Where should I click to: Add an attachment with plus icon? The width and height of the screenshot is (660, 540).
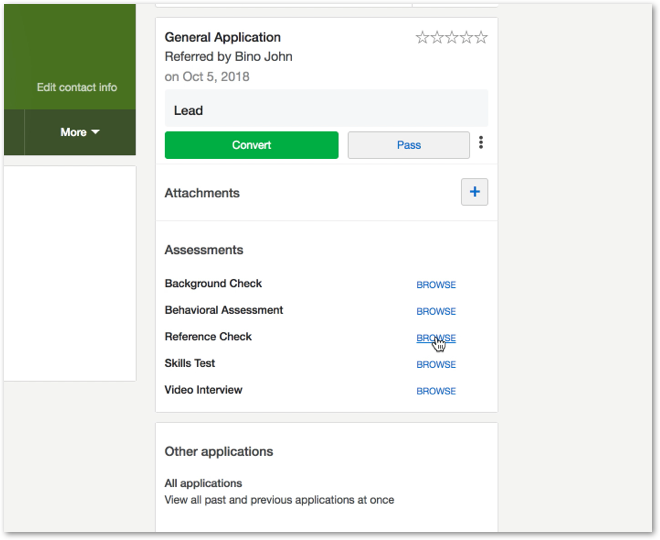(x=474, y=192)
